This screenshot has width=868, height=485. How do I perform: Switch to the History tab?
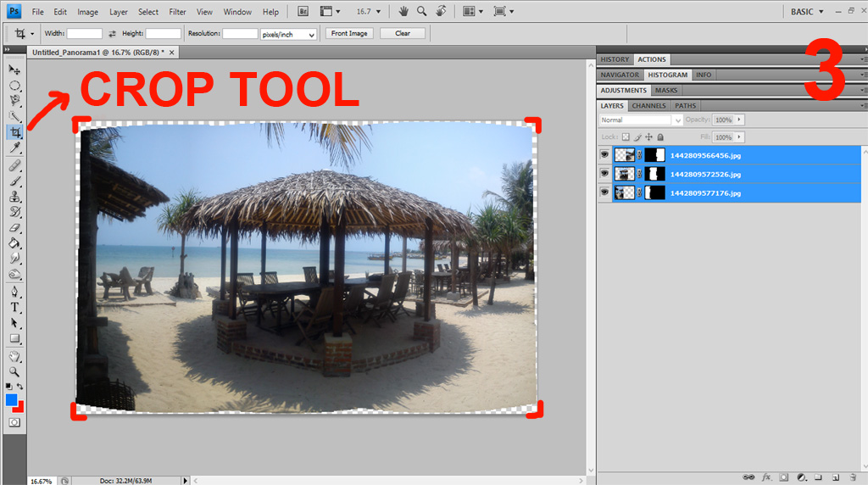click(x=615, y=59)
